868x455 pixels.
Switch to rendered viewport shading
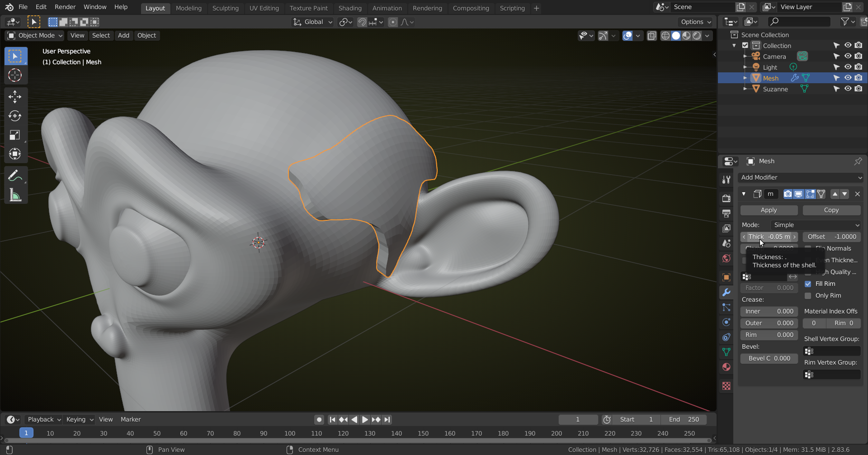click(x=697, y=36)
